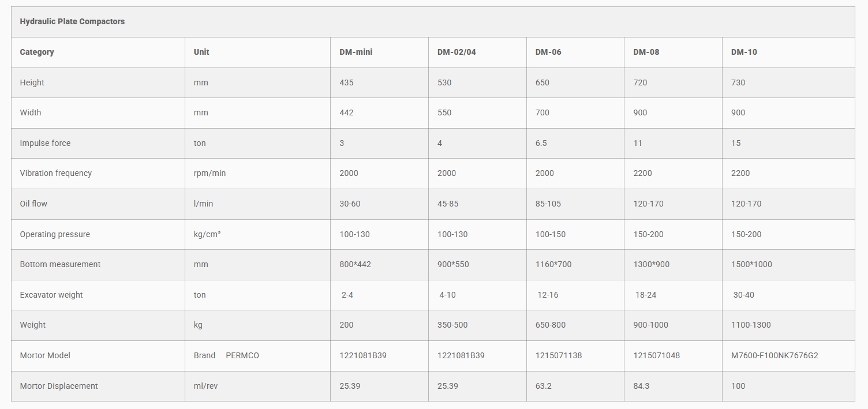Select the Impulse force row label
The image size is (868, 409).
tap(45, 143)
